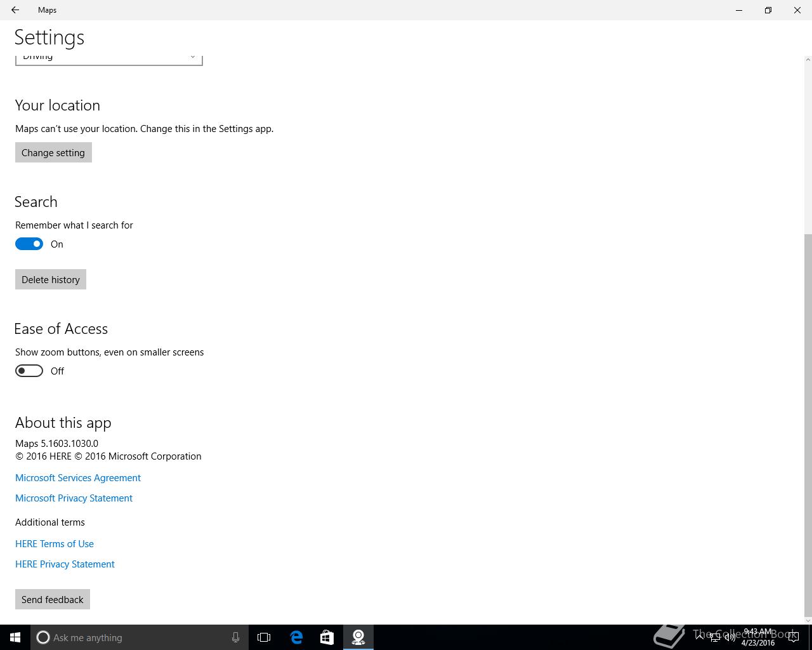Click the Ask me anything search box
Screen dimensions: 812x650
[x=138, y=637]
